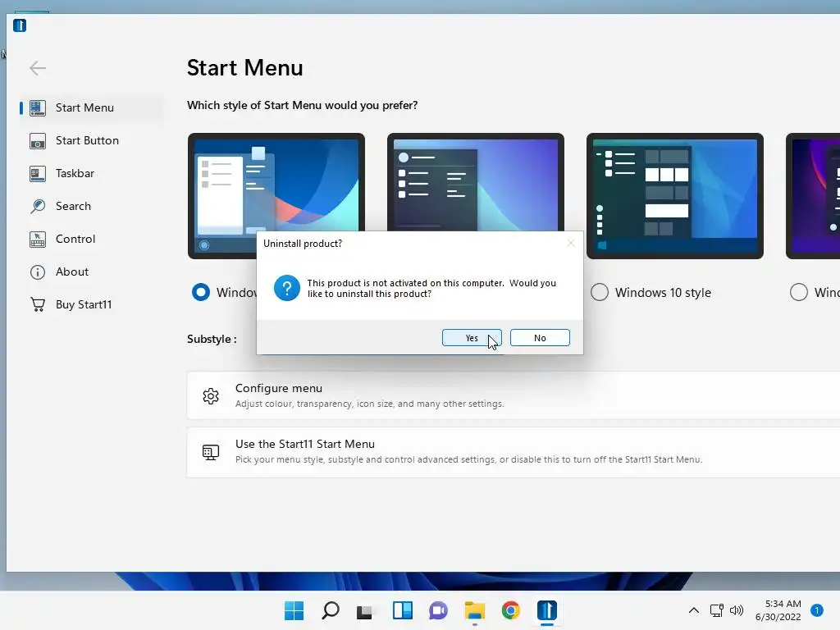Choose the Windows 10 style thumbnail
Image resolution: width=840 pixels, height=630 pixels.
pos(675,195)
